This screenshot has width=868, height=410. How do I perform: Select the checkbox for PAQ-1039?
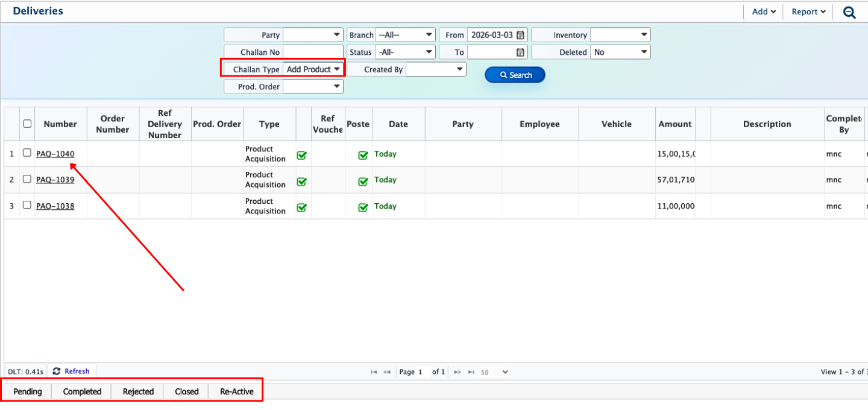click(x=27, y=179)
